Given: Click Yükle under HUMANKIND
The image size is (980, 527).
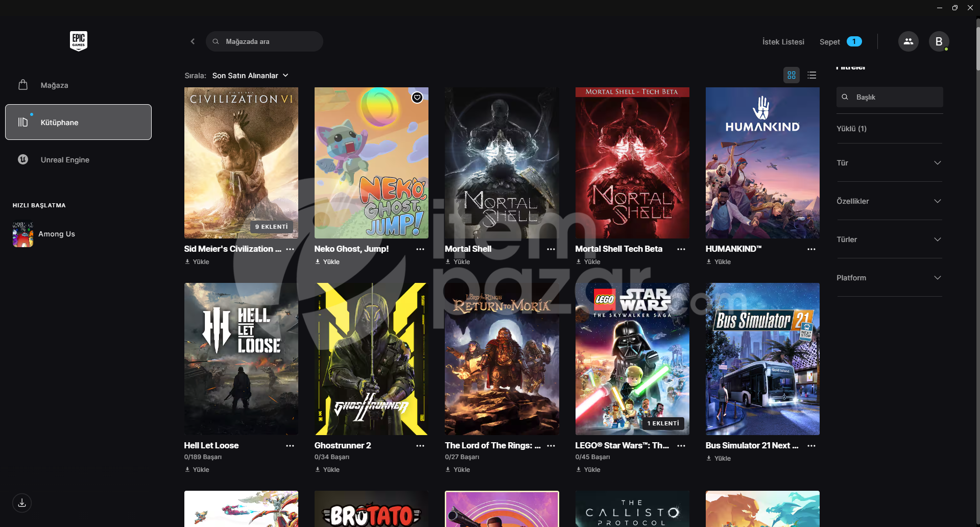Looking at the screenshot, I should pyautogui.click(x=719, y=262).
